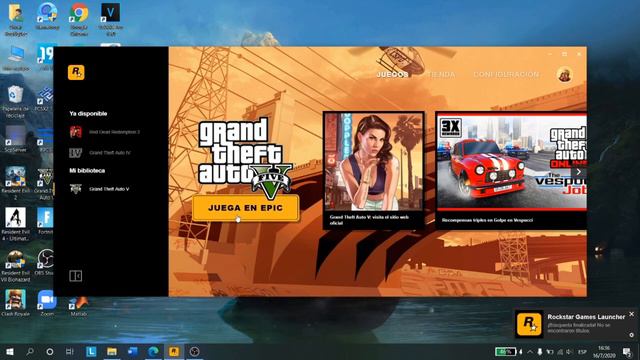
Task: Open Zoom desktop shortcut
Action: 47,302
